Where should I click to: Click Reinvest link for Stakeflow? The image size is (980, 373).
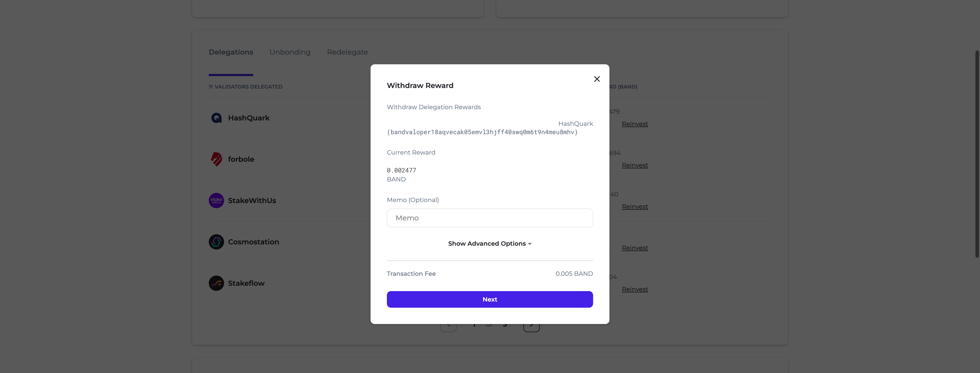point(634,289)
